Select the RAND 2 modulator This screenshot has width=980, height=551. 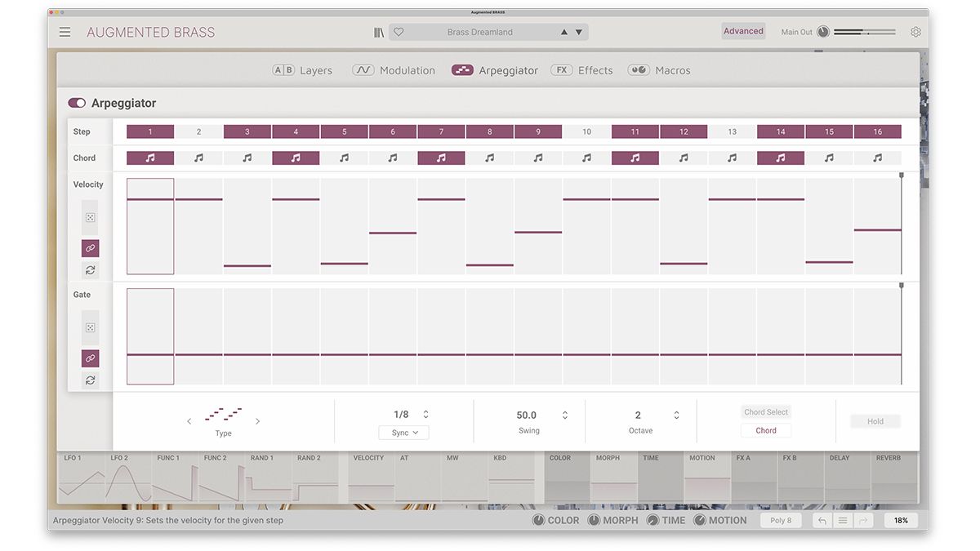315,478
